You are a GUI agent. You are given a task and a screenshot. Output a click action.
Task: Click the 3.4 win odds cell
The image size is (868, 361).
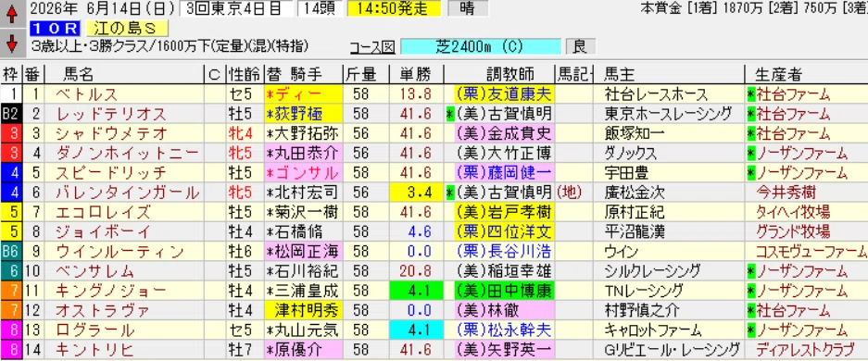pyautogui.click(x=416, y=193)
